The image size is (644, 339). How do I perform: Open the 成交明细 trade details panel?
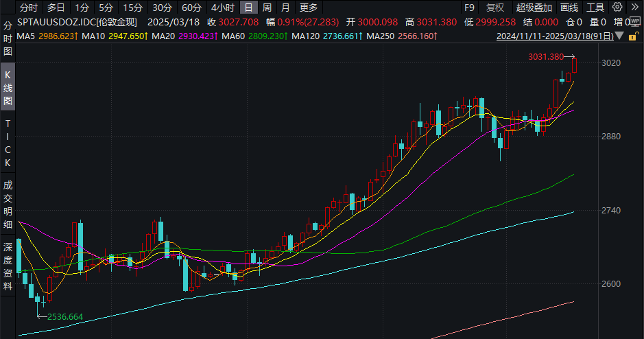coord(8,204)
